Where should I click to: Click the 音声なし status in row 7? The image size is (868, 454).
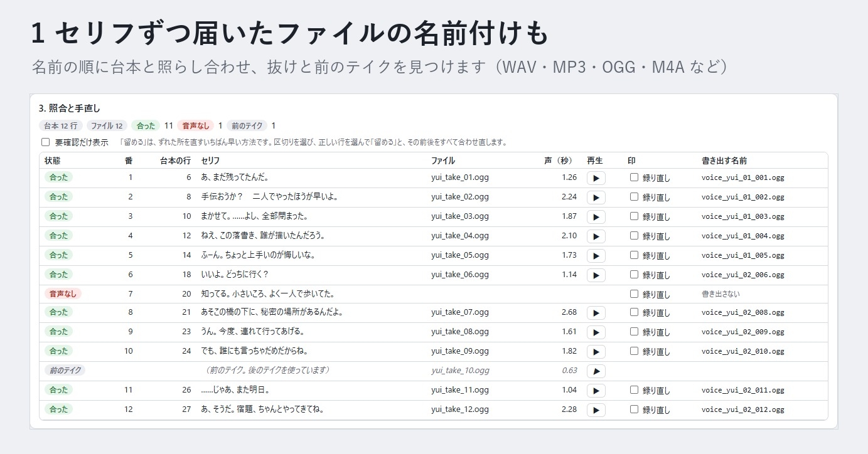(x=63, y=293)
